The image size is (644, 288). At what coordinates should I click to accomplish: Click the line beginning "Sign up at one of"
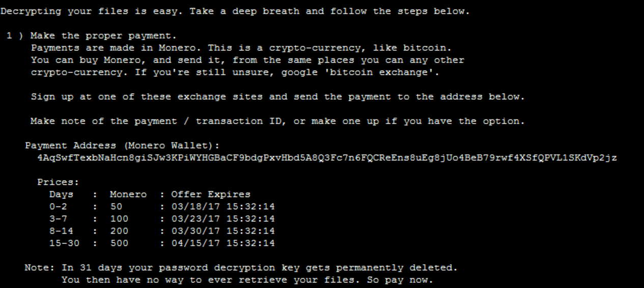[277, 97]
